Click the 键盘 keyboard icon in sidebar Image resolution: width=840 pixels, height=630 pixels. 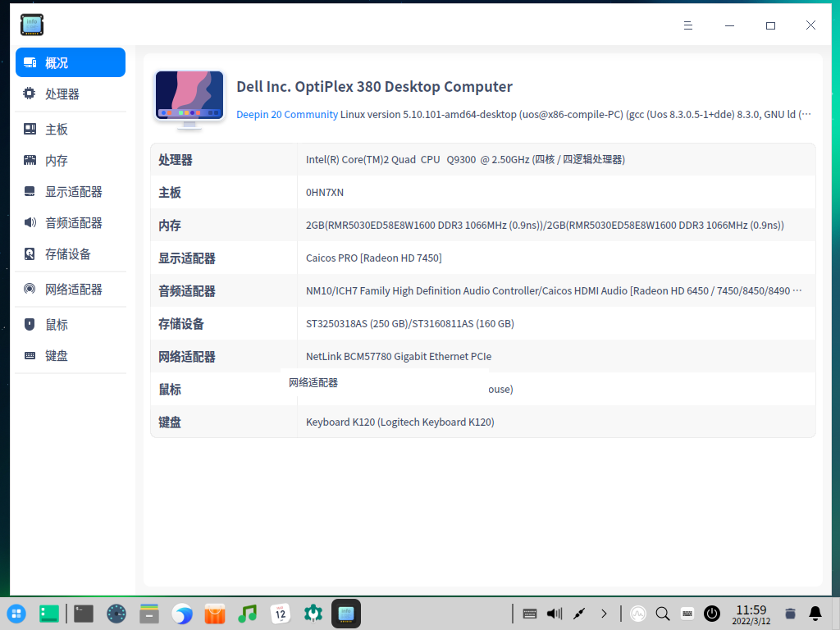point(30,356)
